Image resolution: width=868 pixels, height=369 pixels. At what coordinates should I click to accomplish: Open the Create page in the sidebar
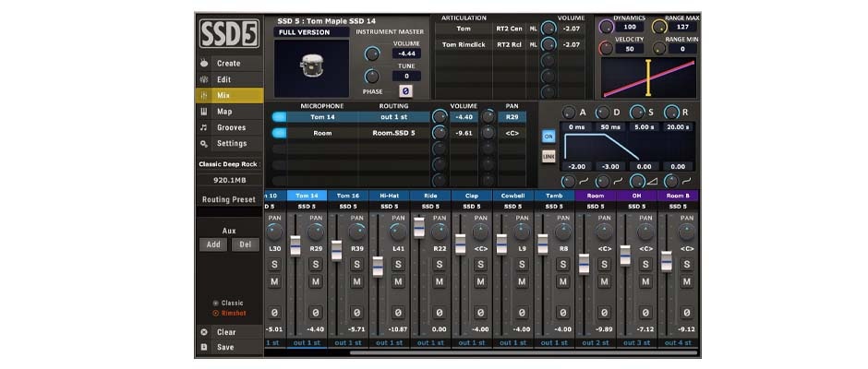click(228, 64)
